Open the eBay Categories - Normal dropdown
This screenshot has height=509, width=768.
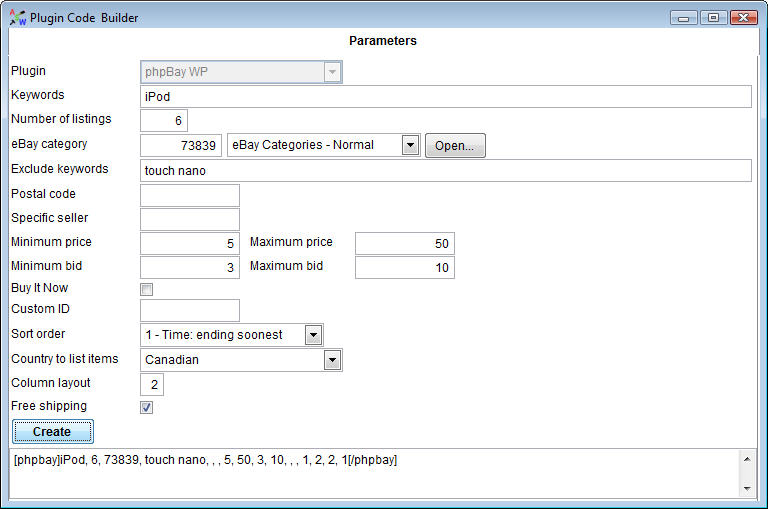point(410,145)
